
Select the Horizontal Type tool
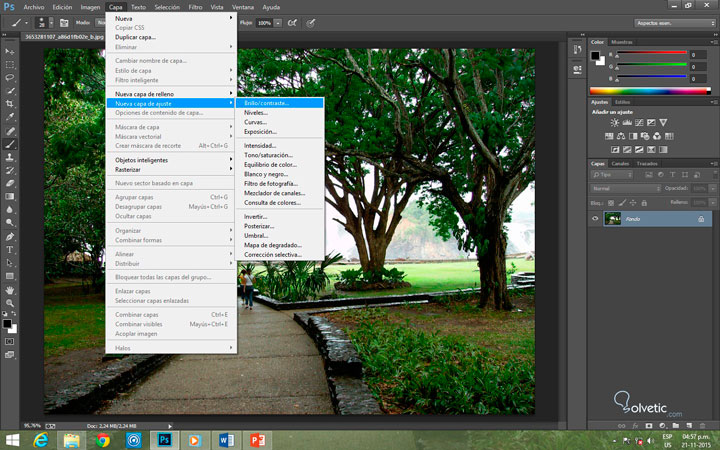pyautogui.click(x=10, y=250)
